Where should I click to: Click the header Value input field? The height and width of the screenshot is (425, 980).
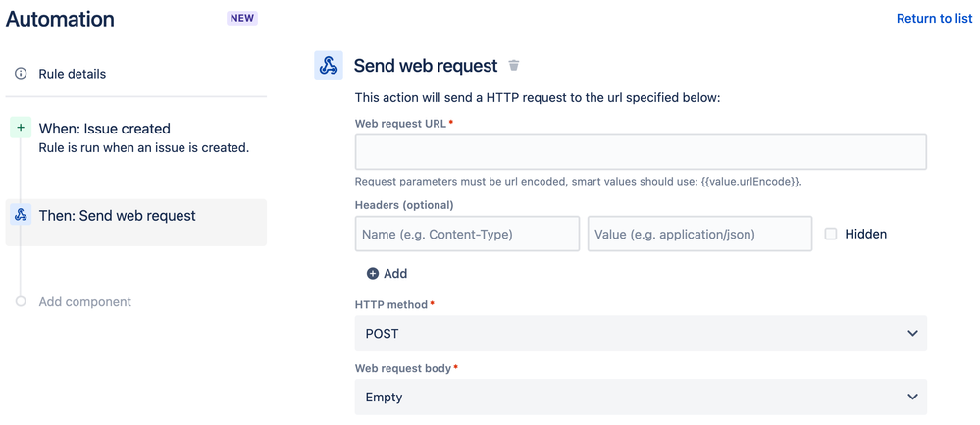(699, 234)
